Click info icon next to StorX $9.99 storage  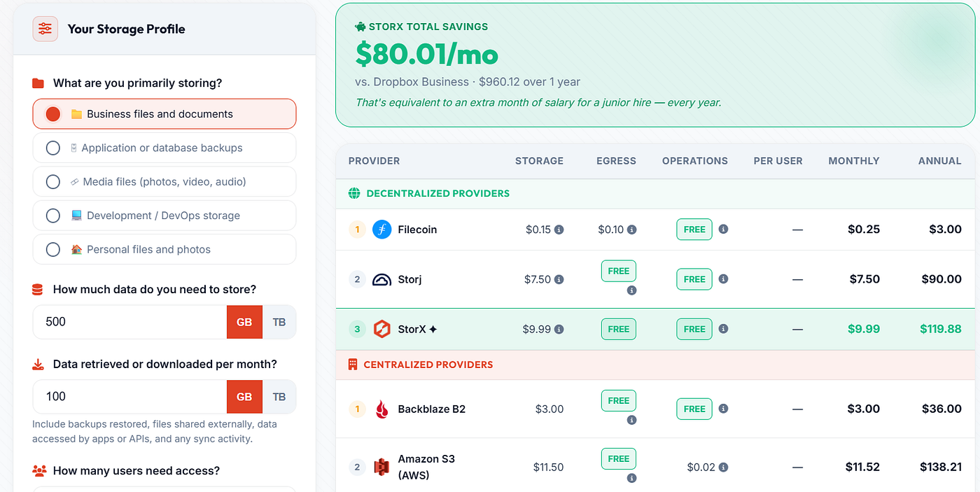[x=559, y=329]
